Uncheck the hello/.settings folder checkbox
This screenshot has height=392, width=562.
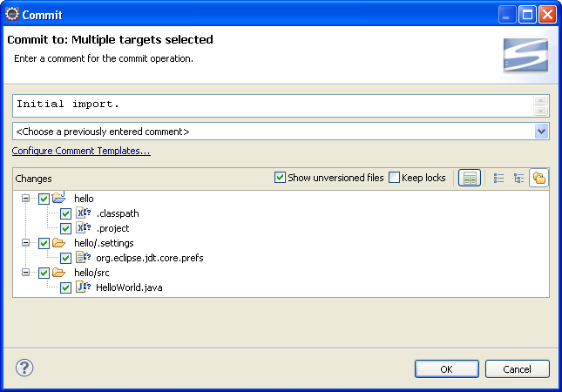(44, 243)
